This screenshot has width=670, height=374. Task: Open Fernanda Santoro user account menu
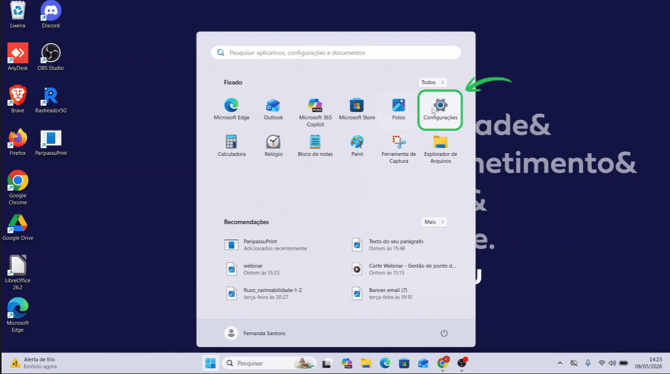click(255, 333)
